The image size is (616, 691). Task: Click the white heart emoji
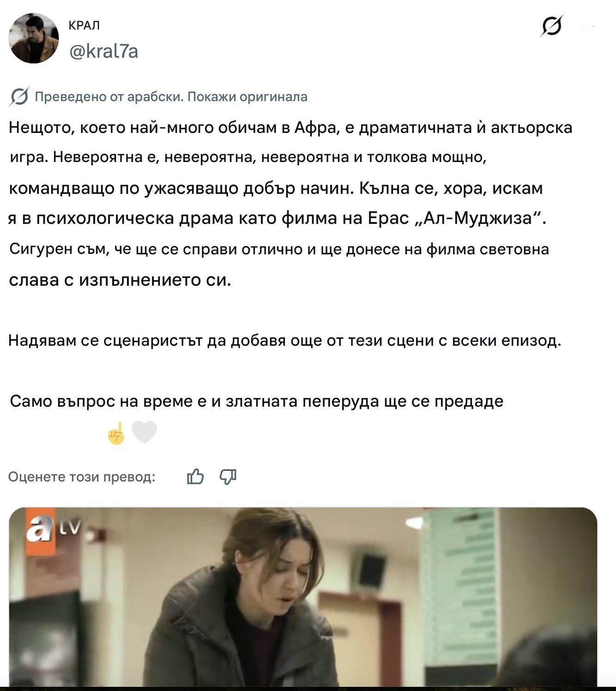(x=145, y=432)
